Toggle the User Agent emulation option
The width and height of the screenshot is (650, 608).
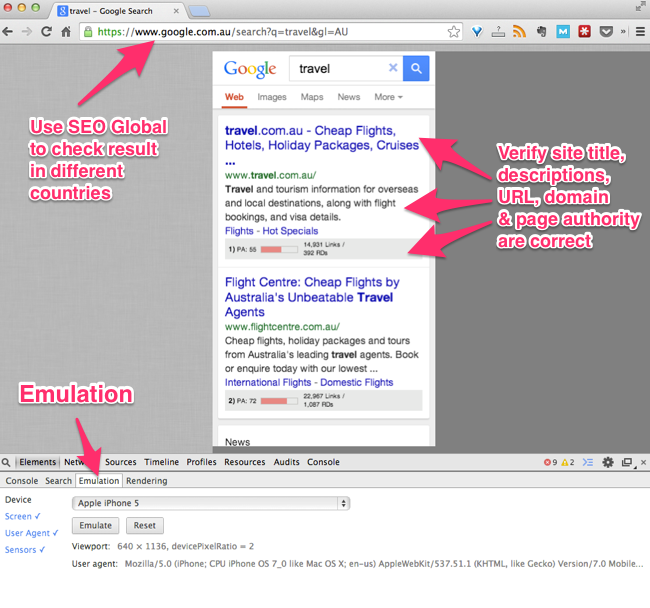[x=32, y=533]
